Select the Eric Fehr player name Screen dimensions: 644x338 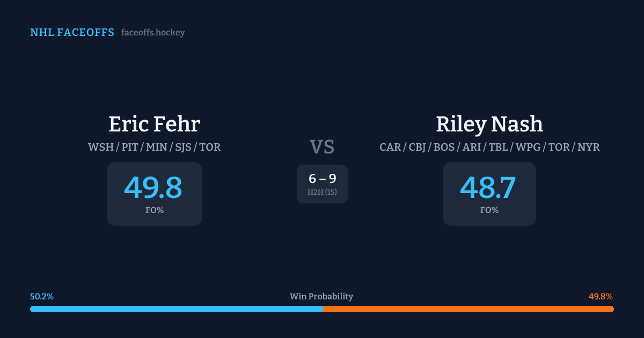[x=154, y=124]
